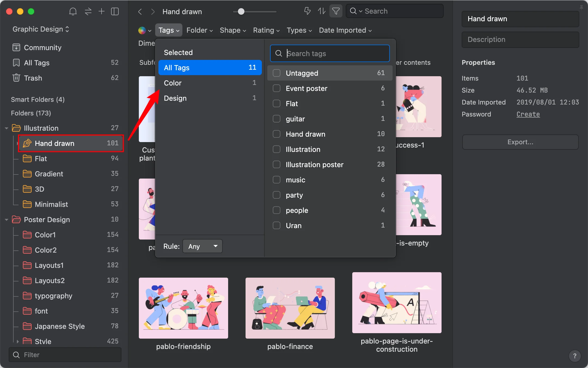Expand the Style folder
The image size is (588, 368).
pos(18,342)
